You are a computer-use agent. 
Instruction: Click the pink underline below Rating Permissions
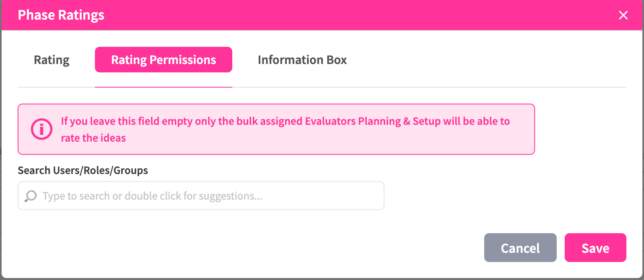pos(163,87)
